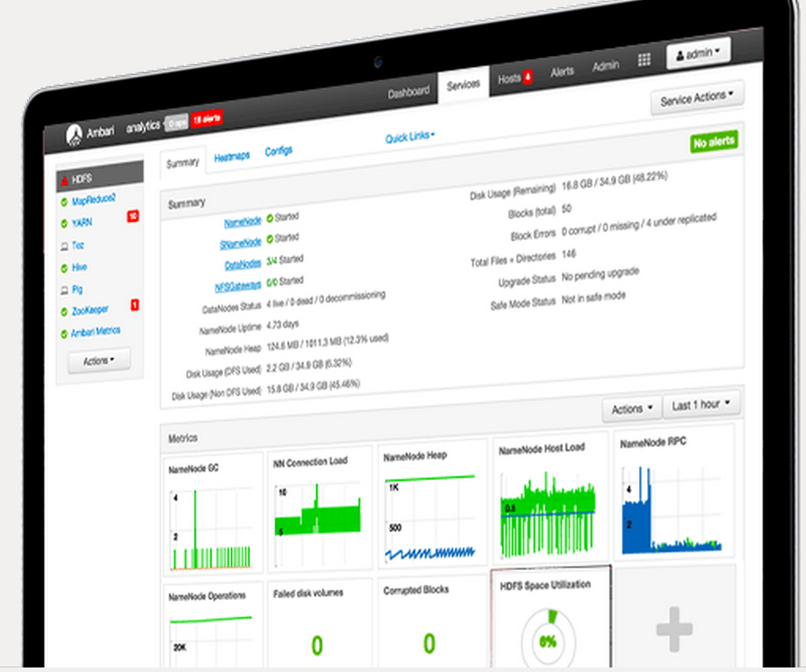The width and height of the screenshot is (806, 672).
Task: Go to the Dashboard tab
Action: (409, 93)
